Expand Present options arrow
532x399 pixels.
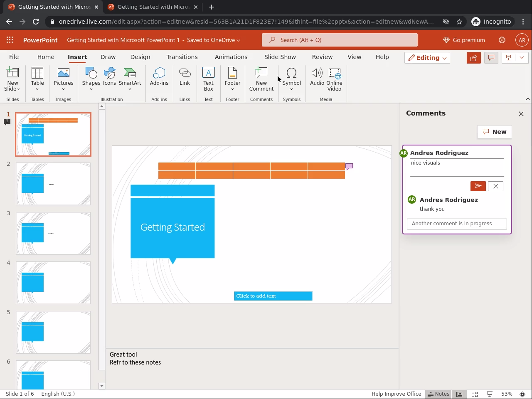click(x=522, y=58)
